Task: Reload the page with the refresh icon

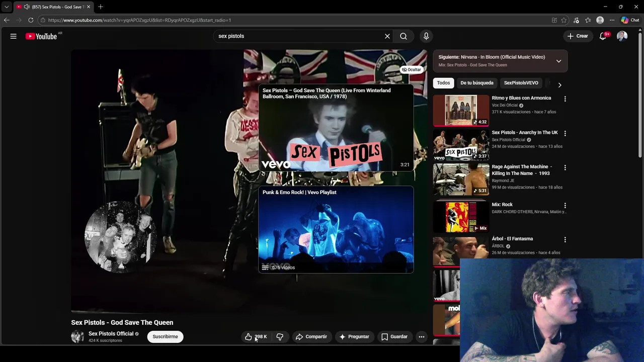Action: pyautogui.click(x=31, y=20)
